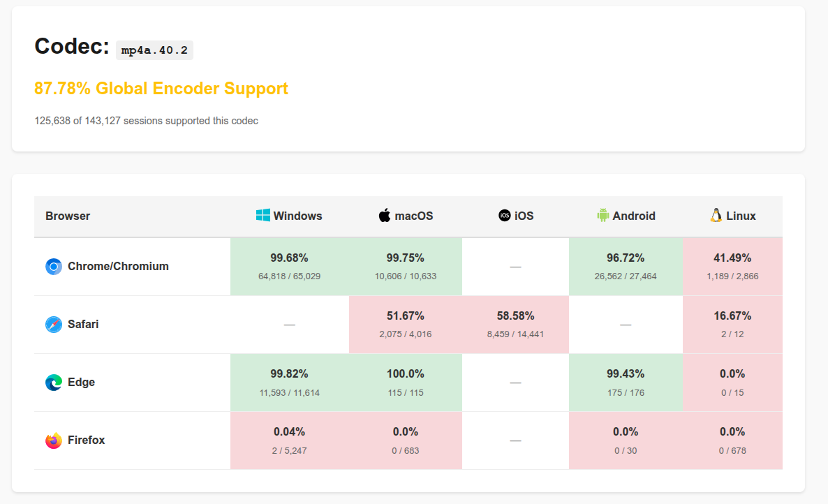Click the Edge browser icon
The height and width of the screenshot is (504, 828).
(x=54, y=383)
